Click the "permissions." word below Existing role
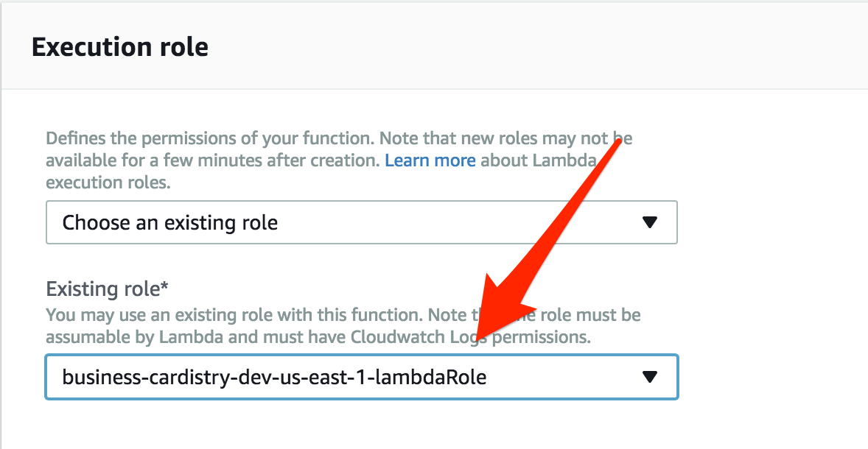This screenshot has width=868, height=449. point(542,337)
